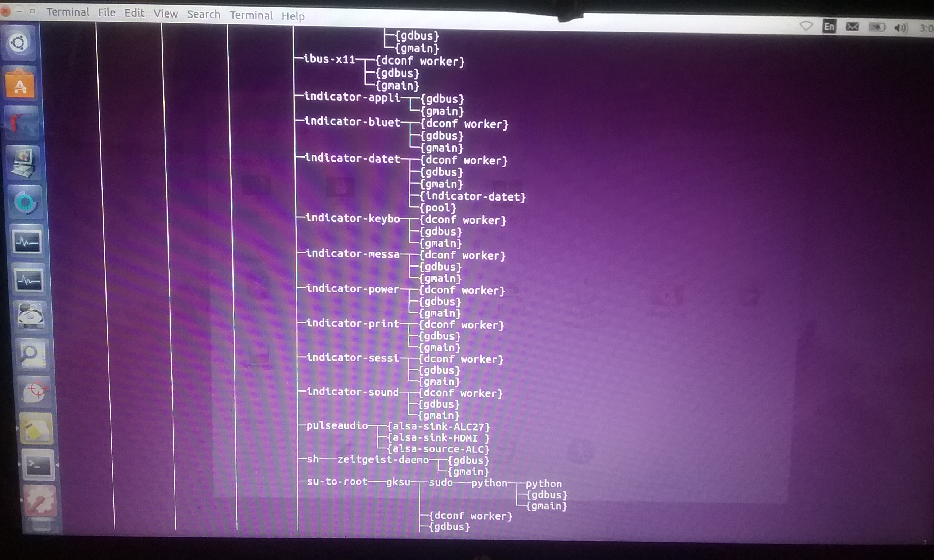
Task: Open the File menu
Action: point(107,13)
